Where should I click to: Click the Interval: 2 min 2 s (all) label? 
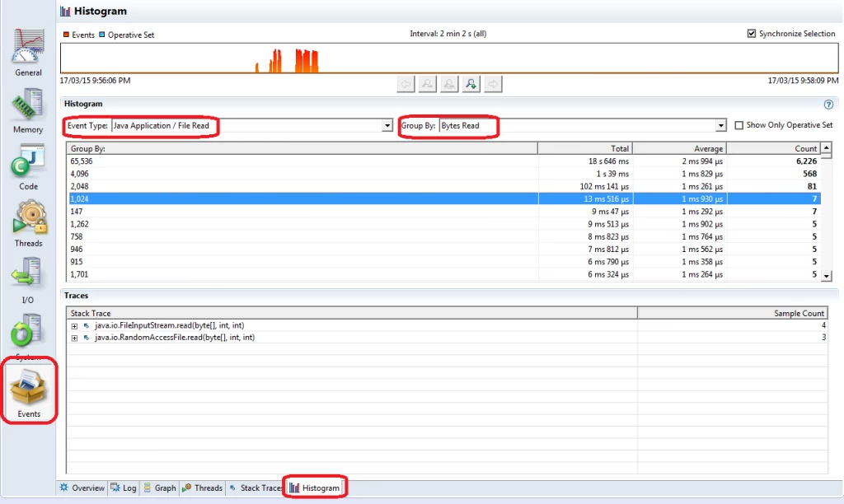[x=448, y=33]
